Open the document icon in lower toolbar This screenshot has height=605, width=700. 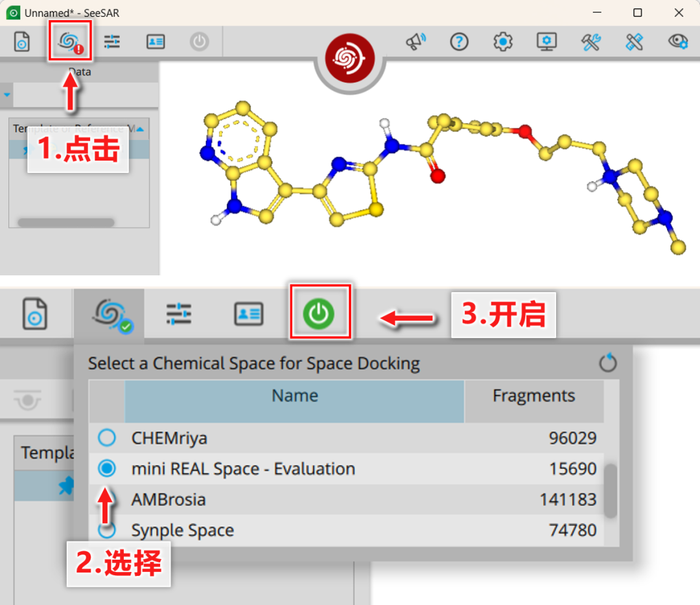35,314
